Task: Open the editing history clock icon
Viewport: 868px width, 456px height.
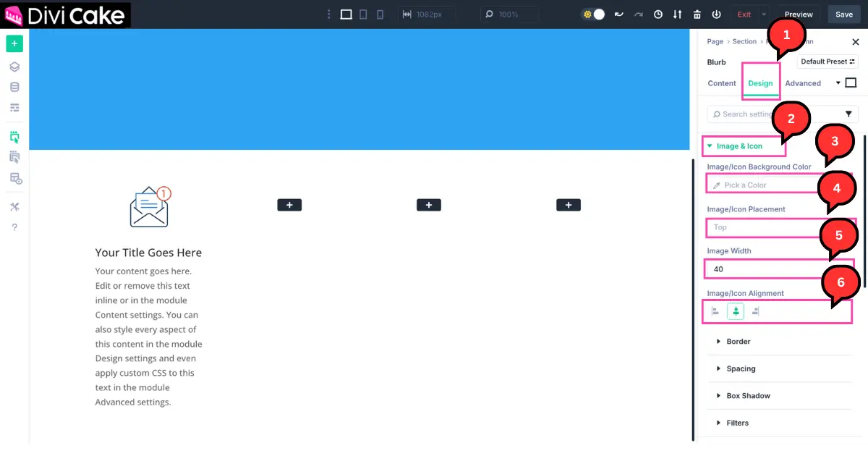Action: 658,14
